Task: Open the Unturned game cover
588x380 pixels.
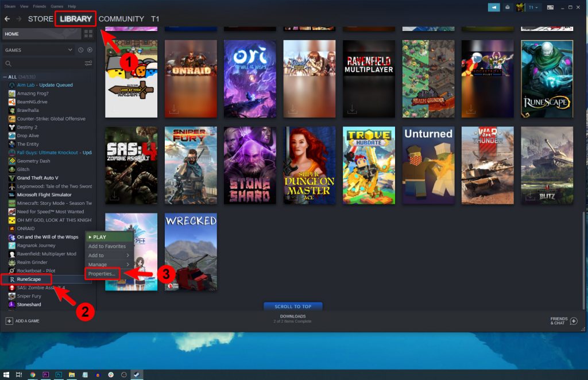Action: coord(428,165)
